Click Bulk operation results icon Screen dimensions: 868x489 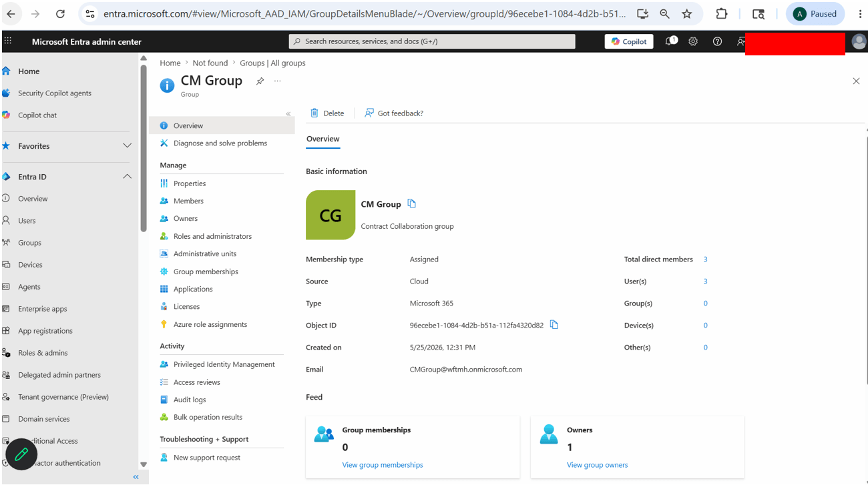point(164,417)
